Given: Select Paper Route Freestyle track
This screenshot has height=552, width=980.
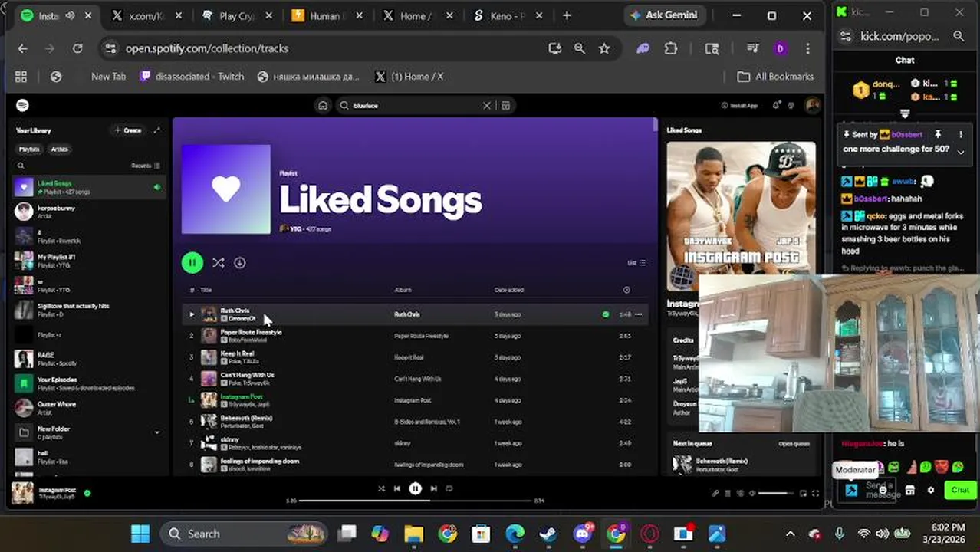Looking at the screenshot, I should point(414,336).
